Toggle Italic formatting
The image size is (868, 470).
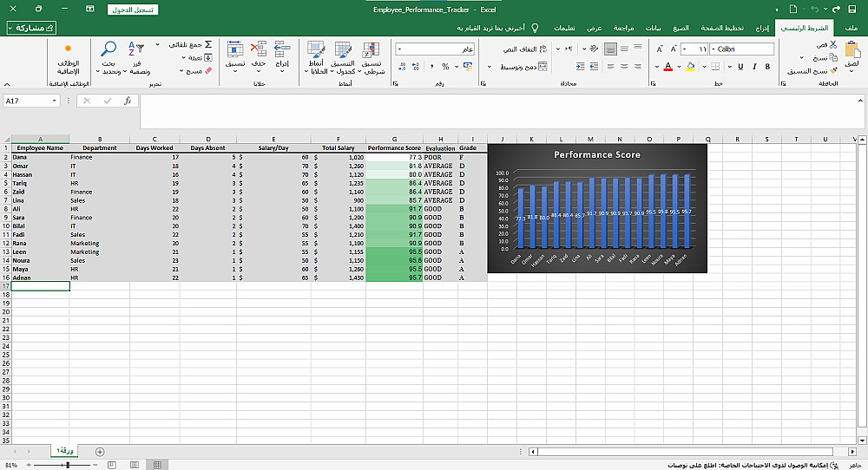(x=757, y=66)
